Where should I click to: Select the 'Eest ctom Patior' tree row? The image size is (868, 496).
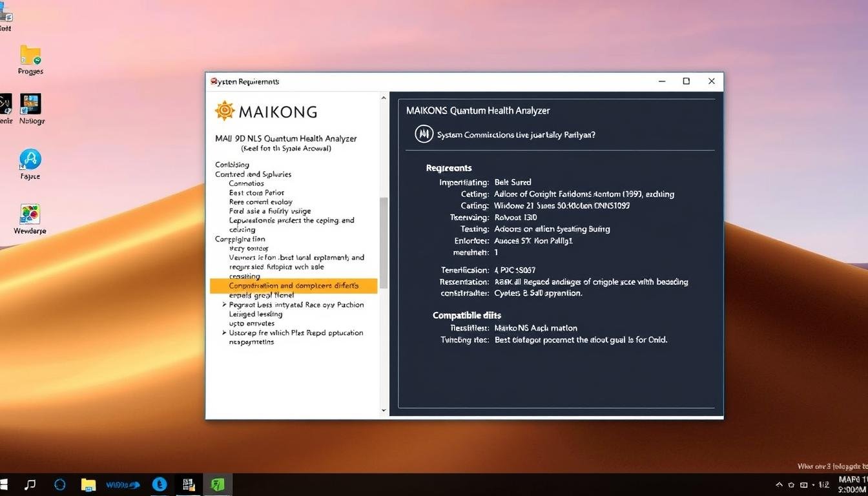pyautogui.click(x=256, y=192)
